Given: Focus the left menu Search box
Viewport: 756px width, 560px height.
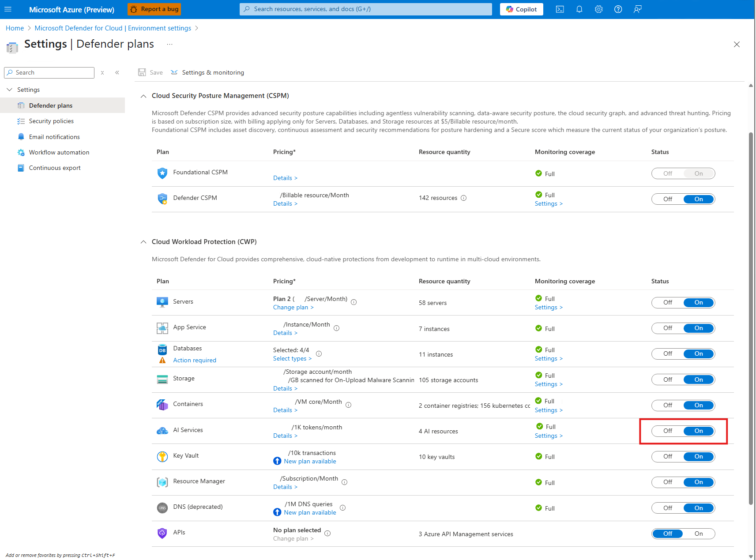Looking at the screenshot, I should tap(49, 73).
